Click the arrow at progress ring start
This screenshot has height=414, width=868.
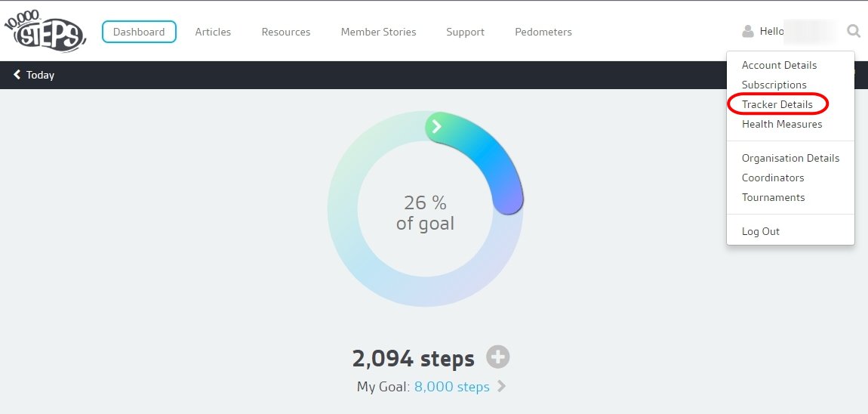[437, 127]
